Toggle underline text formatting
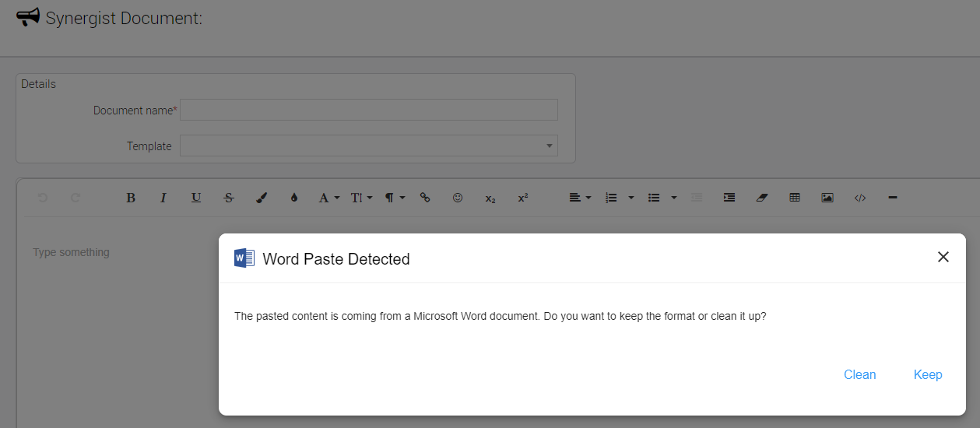This screenshot has width=980, height=428. tap(196, 198)
